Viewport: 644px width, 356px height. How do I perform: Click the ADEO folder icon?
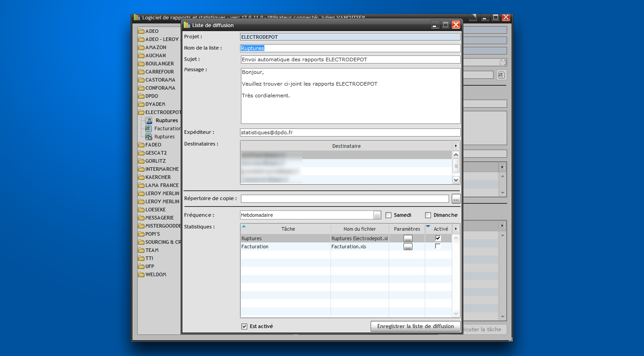pos(141,31)
